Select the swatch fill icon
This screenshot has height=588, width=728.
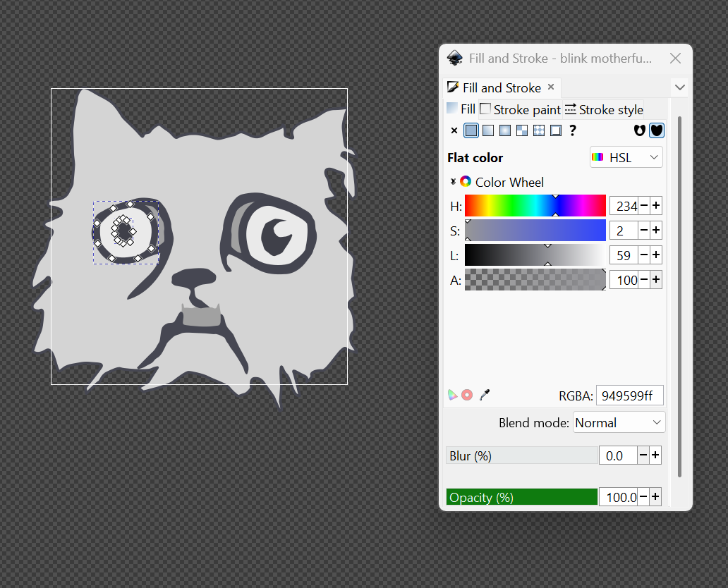(556, 130)
